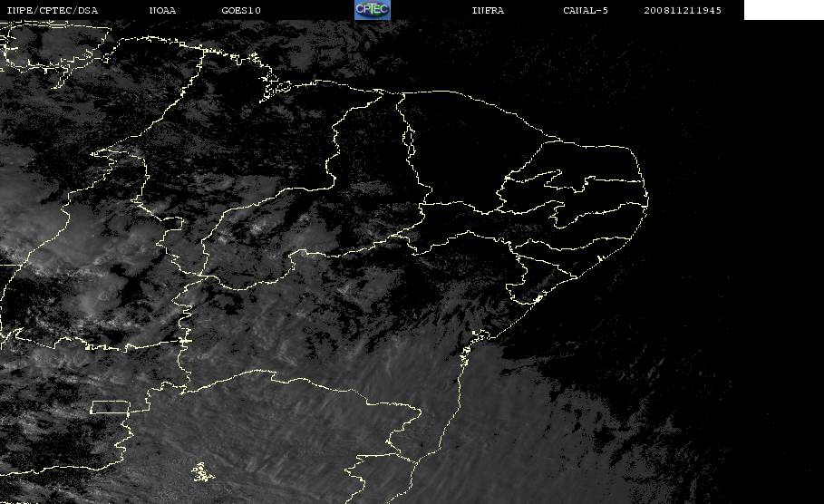
Task: Select the NOAA label in header
Action: tap(162, 11)
